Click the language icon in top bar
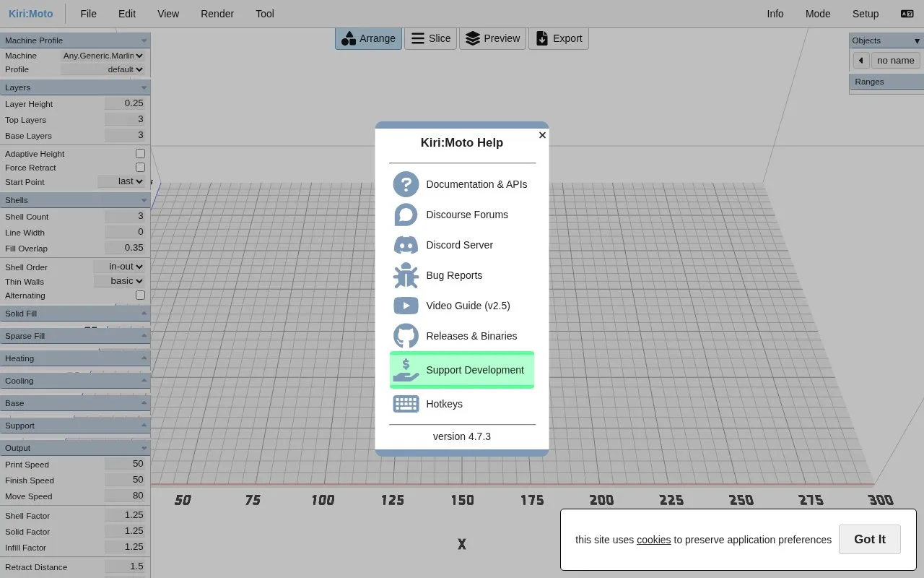 (907, 14)
